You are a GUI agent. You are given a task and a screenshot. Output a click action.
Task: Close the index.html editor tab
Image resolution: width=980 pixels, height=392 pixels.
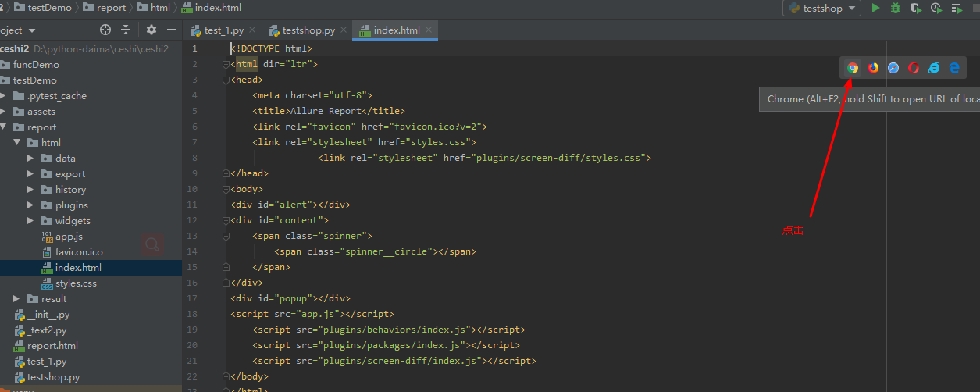pyautogui.click(x=429, y=30)
